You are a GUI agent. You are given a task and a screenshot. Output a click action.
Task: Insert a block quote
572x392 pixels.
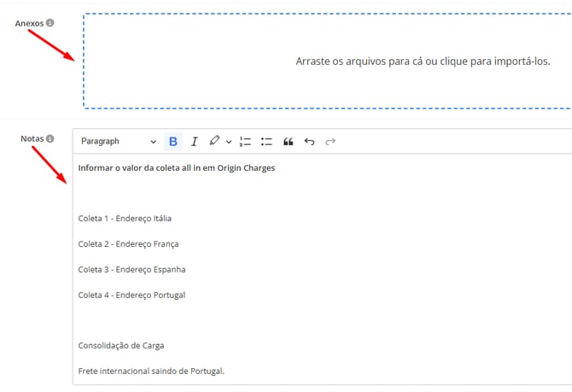pyautogui.click(x=288, y=142)
